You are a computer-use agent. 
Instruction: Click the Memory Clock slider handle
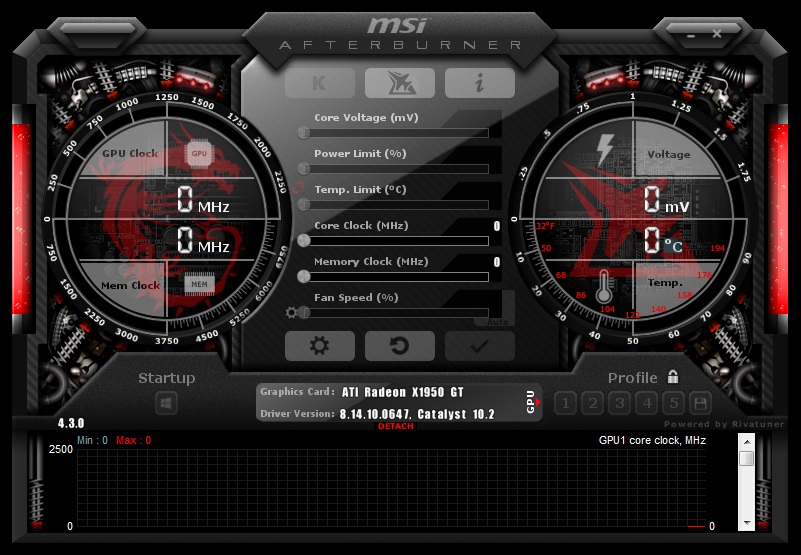coord(304,276)
